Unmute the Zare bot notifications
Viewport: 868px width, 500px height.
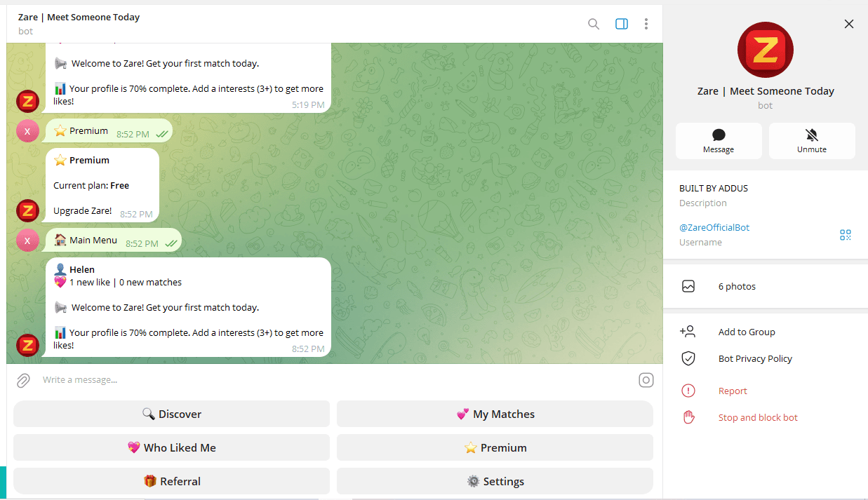pos(812,141)
